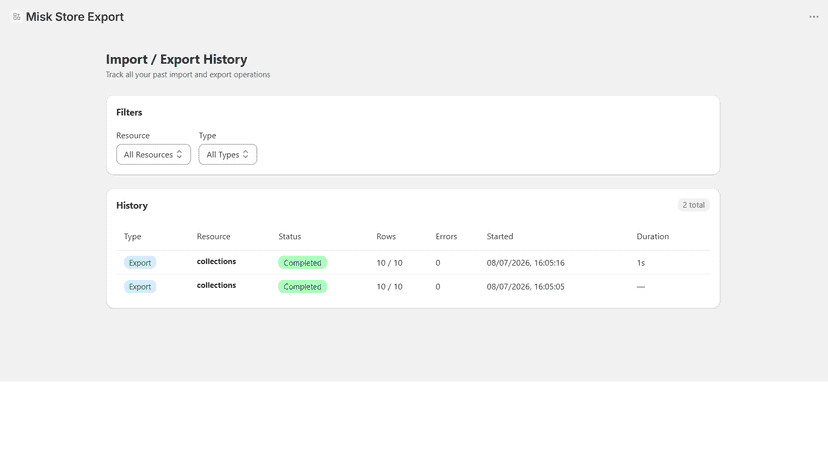Click the chevron arrows in All Resources
This screenshot has height=466, width=828.
tap(179, 154)
